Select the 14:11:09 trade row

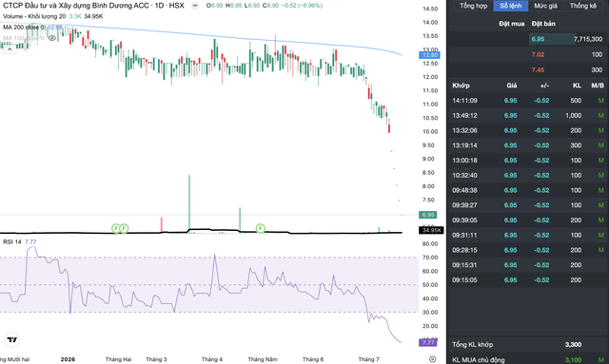click(527, 101)
